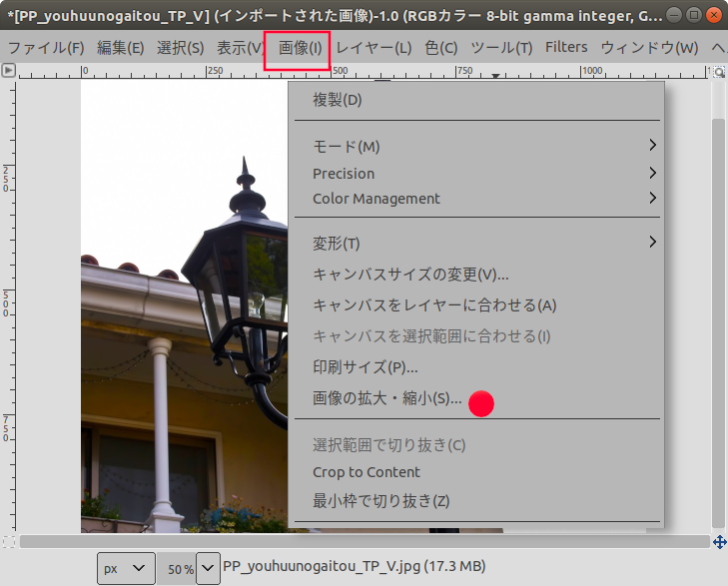The width and height of the screenshot is (728, 586).
Task: Open the px unit dropdown
Action: coord(126,568)
